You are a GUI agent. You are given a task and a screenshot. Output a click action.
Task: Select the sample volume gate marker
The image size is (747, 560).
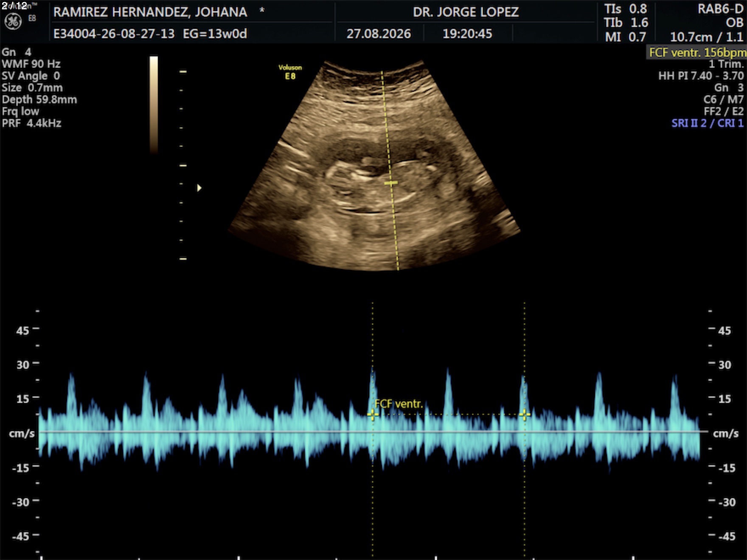391,183
